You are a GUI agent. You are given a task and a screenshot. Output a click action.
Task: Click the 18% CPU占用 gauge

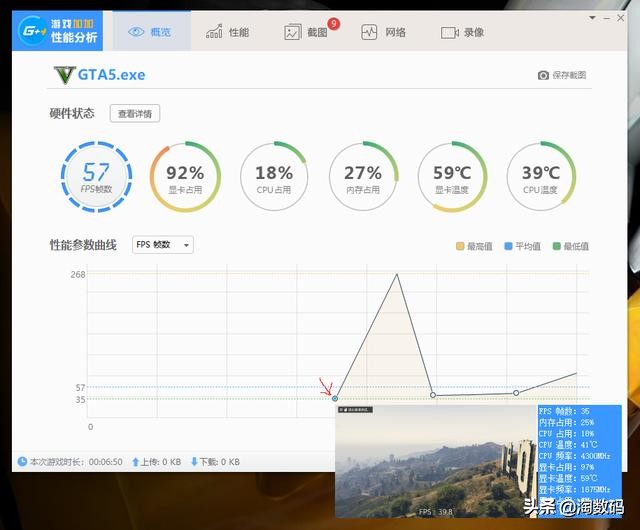click(x=274, y=177)
